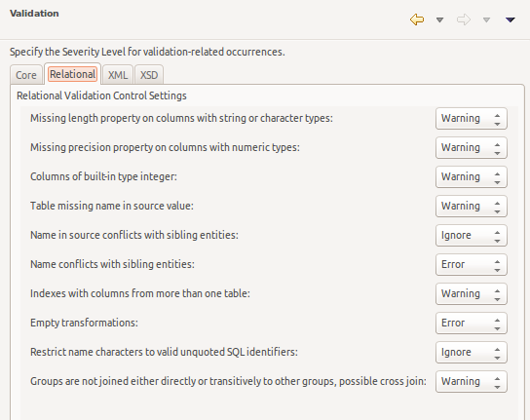The width and height of the screenshot is (530, 420).
Task: Click the Relational Validation Control Settings heading
Action: (x=101, y=95)
